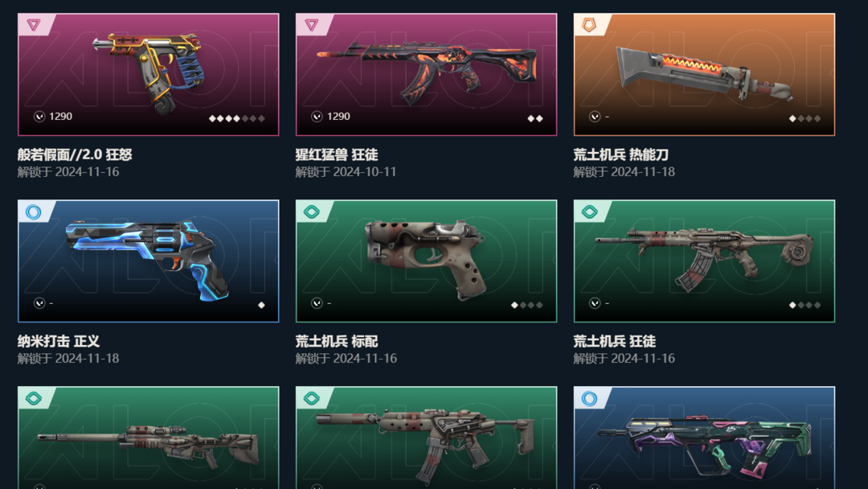This screenshot has width=868, height=489.
Task: Click the VP currency icon on 猩红猛兽 狂徒 card
Action: (x=317, y=117)
